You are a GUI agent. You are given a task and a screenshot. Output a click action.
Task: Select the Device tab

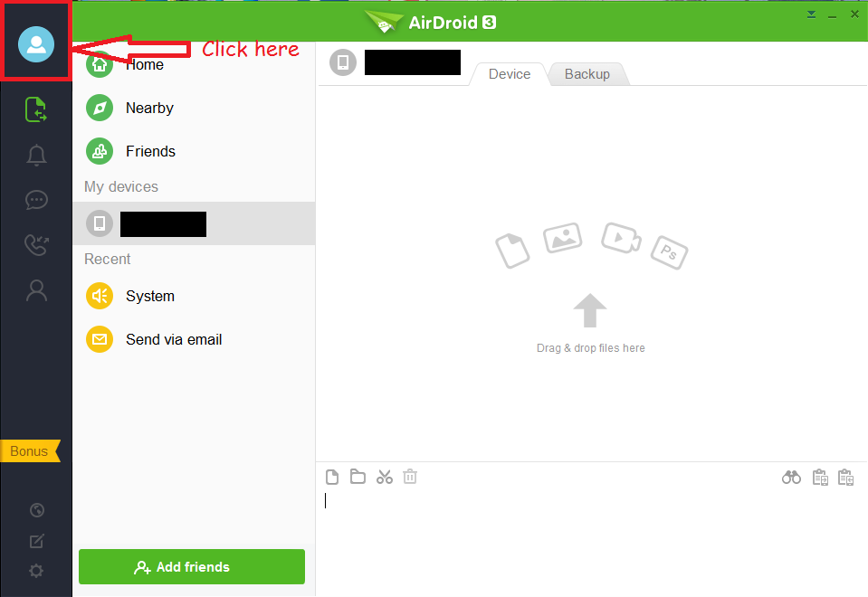(x=509, y=74)
